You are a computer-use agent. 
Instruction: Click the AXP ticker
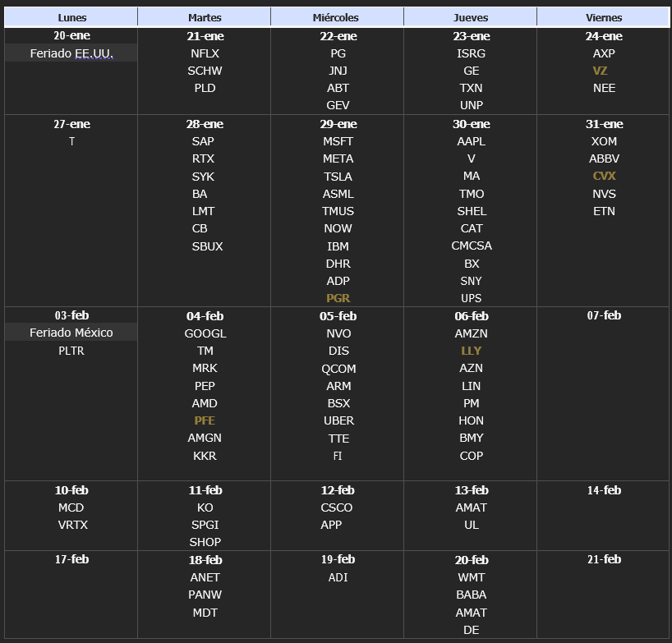click(x=604, y=53)
